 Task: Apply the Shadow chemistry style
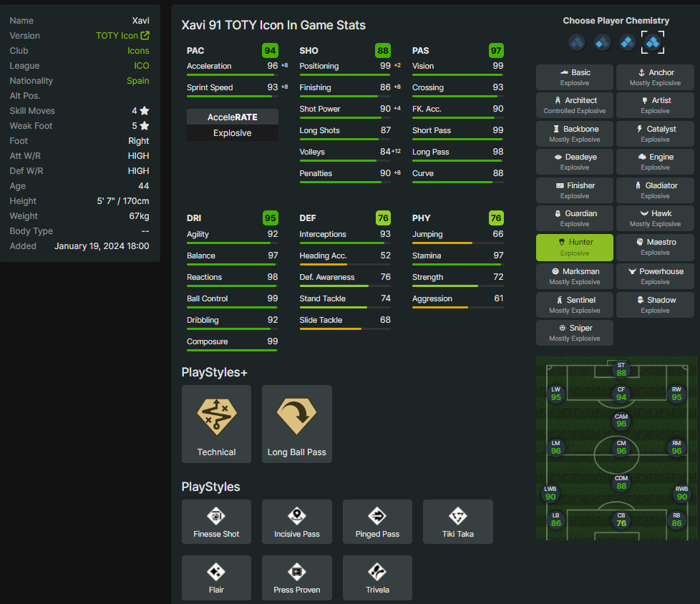[x=655, y=305]
